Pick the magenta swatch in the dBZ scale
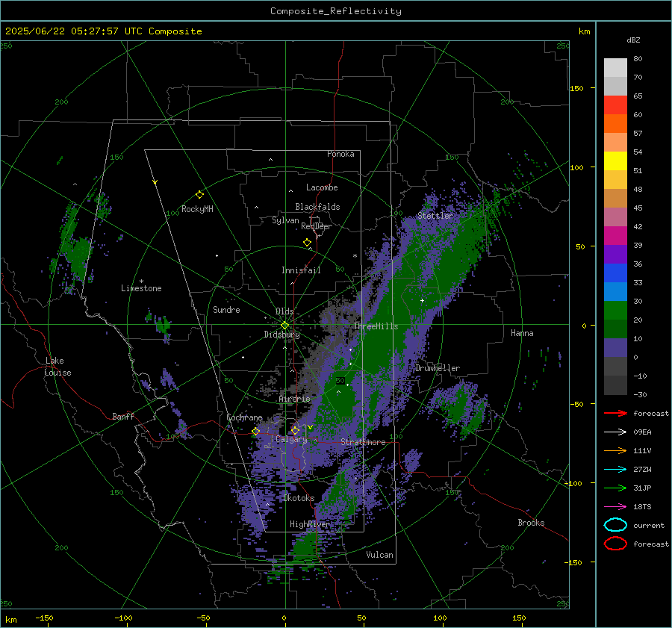The image size is (672, 628). pos(615,236)
